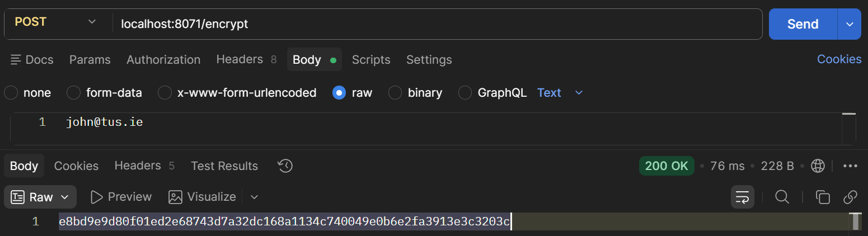Select the form-data body type
The width and height of the screenshot is (868, 236).
point(104,93)
